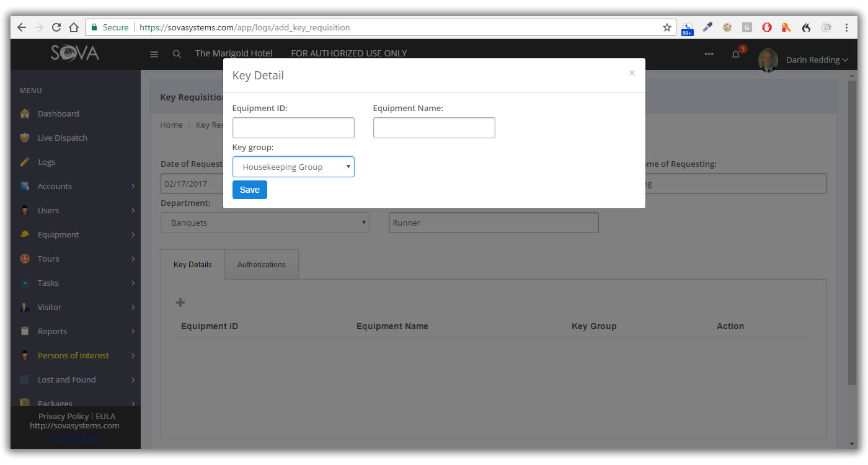Click the SOVA logo
The height and width of the screenshot is (465, 868).
pos(75,53)
